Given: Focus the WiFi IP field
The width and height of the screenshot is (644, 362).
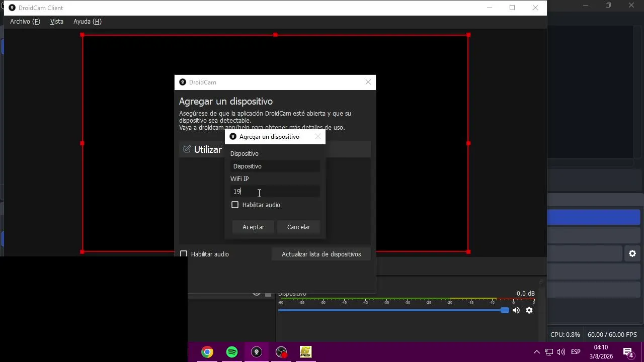Looking at the screenshot, I should [275, 192].
